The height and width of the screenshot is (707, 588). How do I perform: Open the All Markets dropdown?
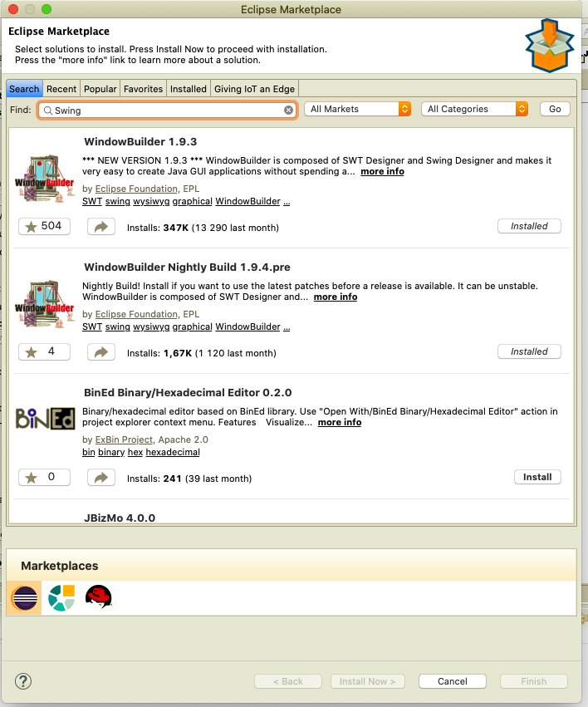[x=357, y=109]
